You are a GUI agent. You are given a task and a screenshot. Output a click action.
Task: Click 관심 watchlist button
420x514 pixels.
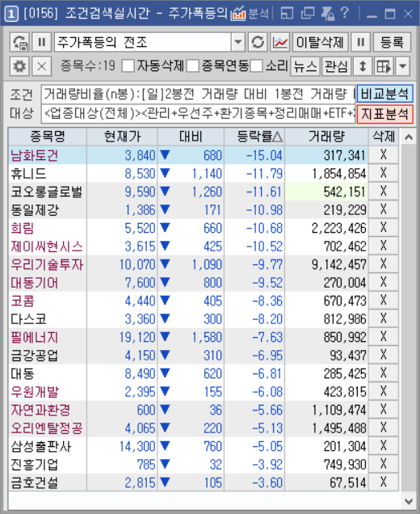(336, 66)
